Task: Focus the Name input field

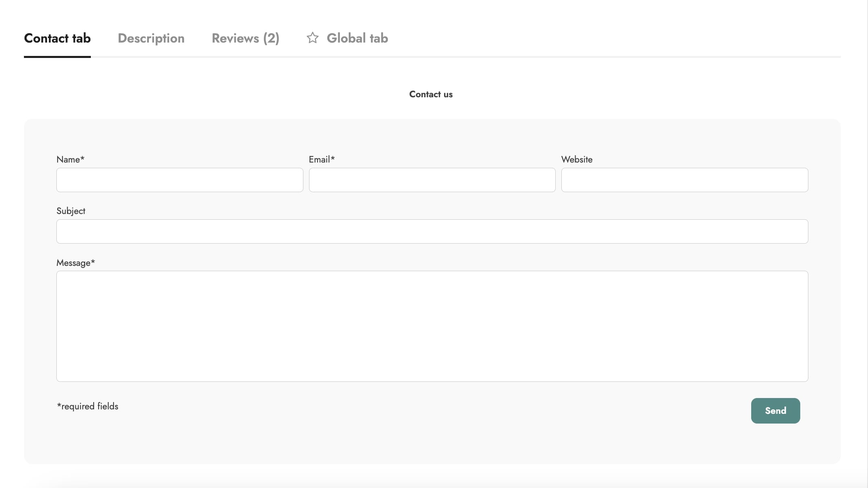Action: click(180, 180)
